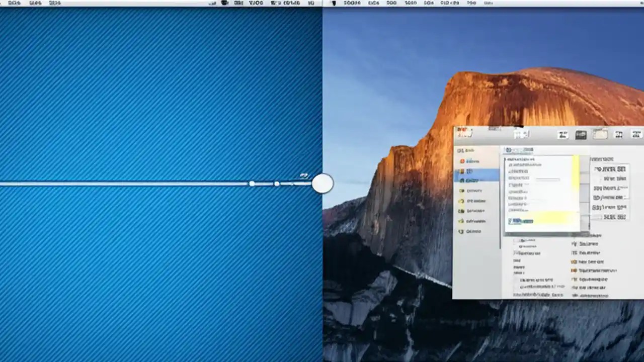
Task: Click the blue selected item at the list bottom
Action: [x=521, y=221]
